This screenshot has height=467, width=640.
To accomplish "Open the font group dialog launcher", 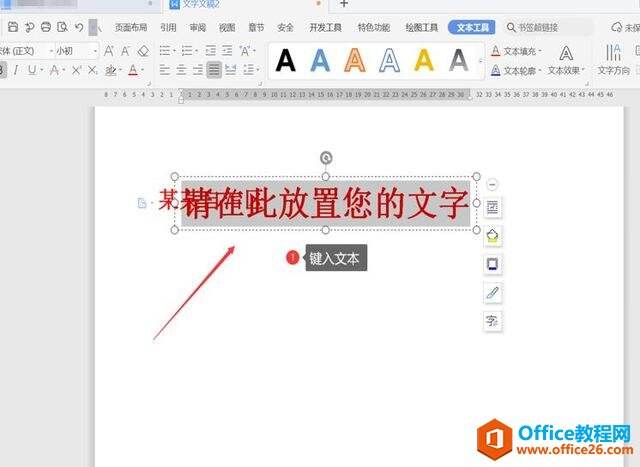I will [x=149, y=83].
